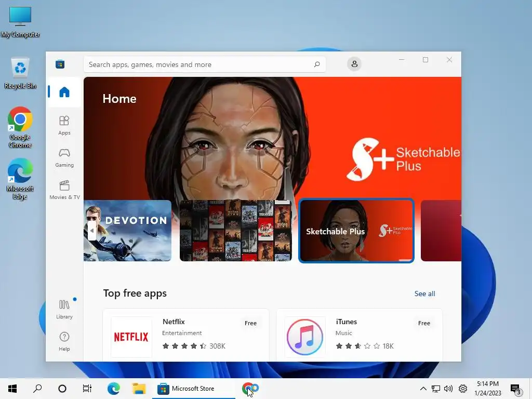Screen dimensions: 532x399
Task: Click Free label on iTunes card
Action: coord(424,323)
